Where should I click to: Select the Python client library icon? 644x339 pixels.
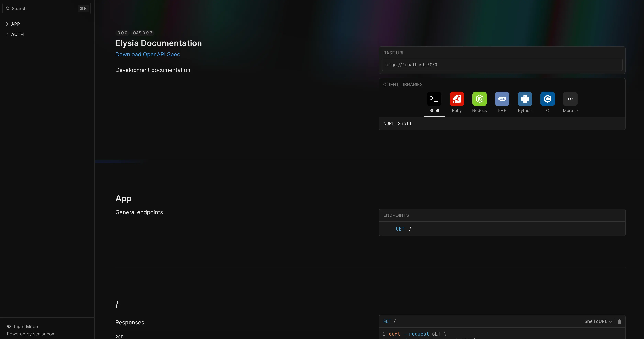(525, 99)
